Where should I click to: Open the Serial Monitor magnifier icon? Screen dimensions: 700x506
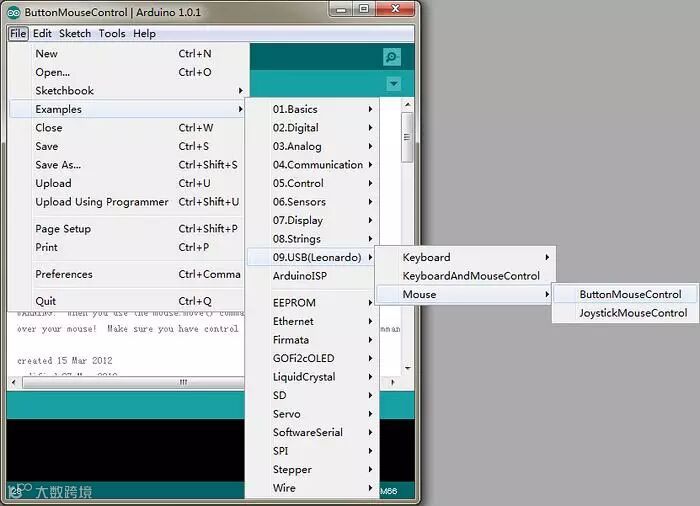(x=392, y=57)
